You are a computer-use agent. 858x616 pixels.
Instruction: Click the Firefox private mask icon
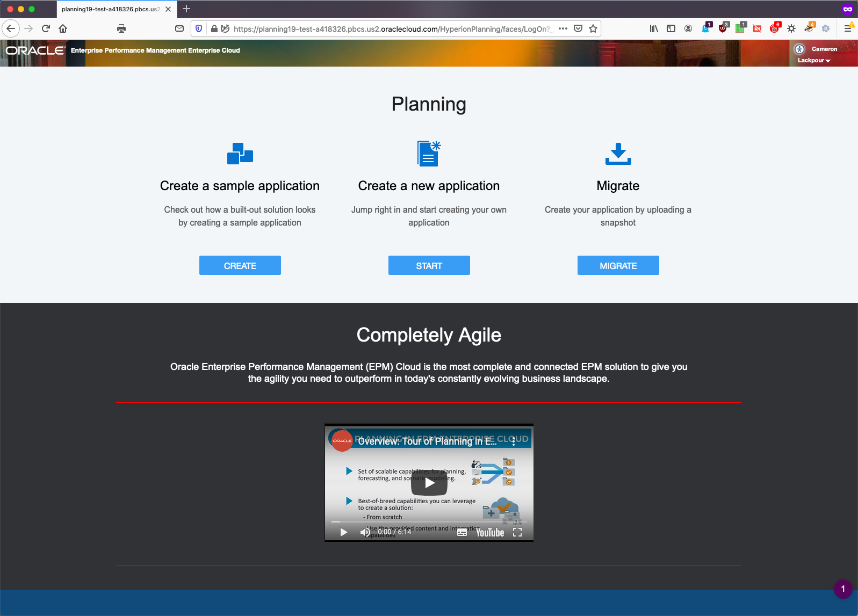(848, 9)
